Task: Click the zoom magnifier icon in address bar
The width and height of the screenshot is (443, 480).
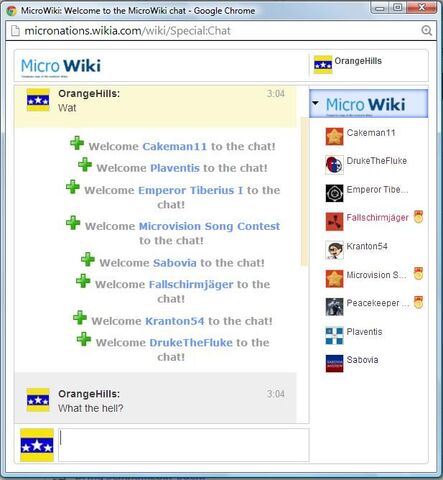Action: click(x=426, y=31)
